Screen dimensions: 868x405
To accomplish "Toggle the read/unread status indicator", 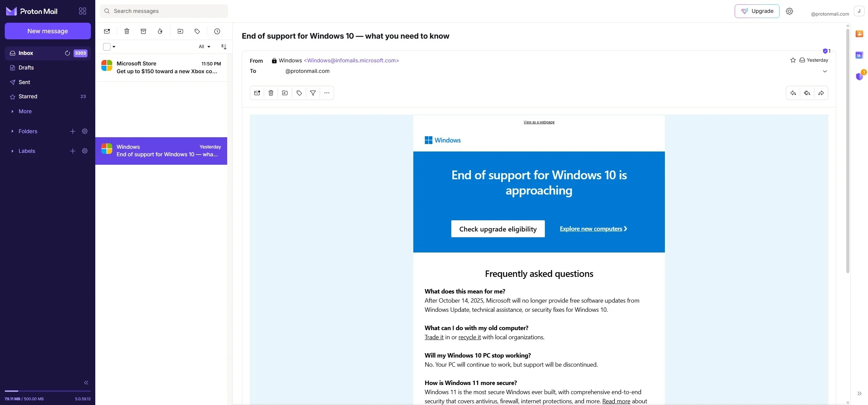I will 256,93.
